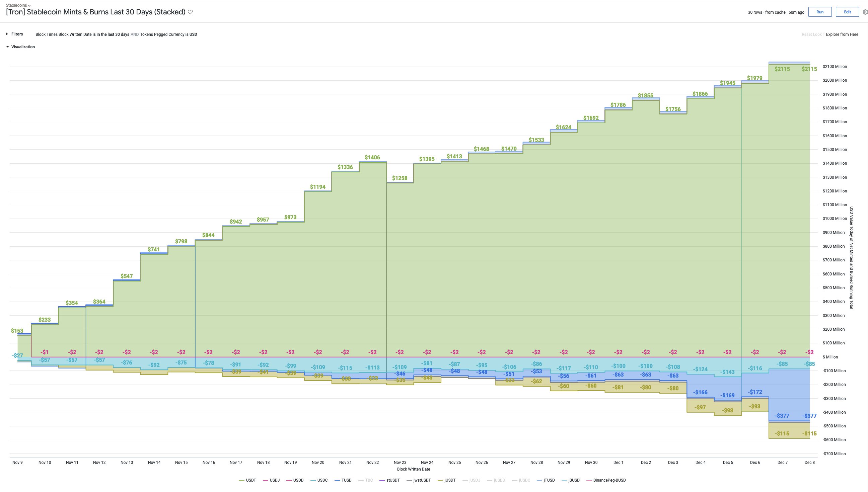868x492 pixels.
Task: Open the settings gear menu
Action: (865, 12)
